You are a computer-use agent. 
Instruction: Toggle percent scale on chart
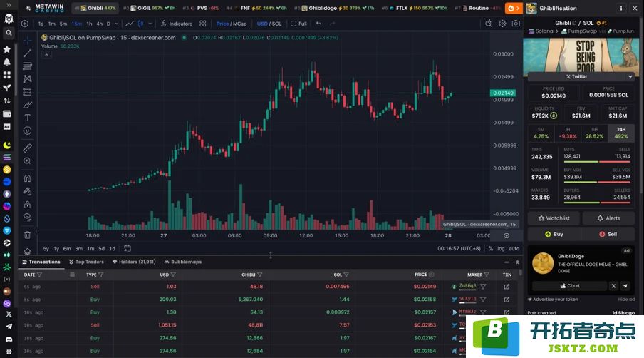click(x=491, y=249)
